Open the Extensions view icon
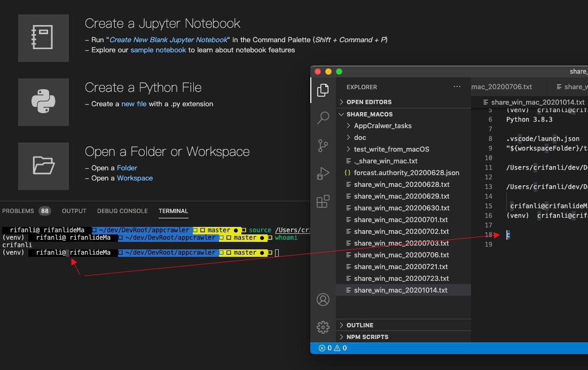 tap(323, 201)
